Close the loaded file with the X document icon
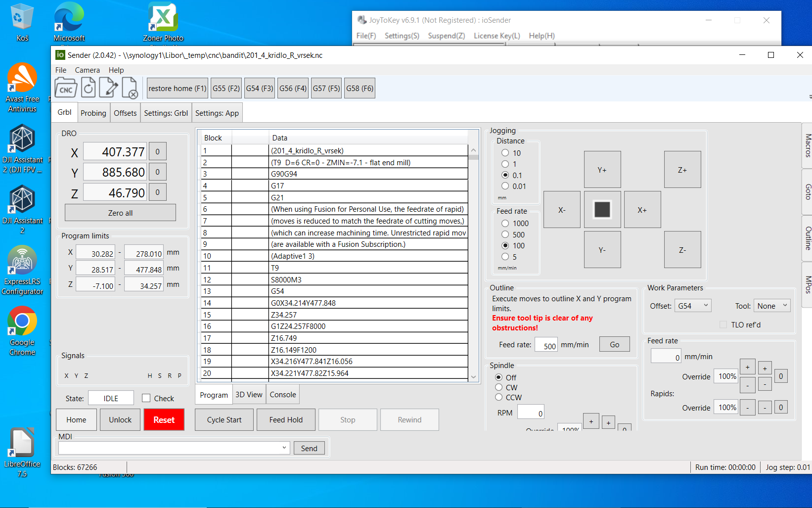This screenshot has width=812, height=508. pyautogui.click(x=130, y=89)
